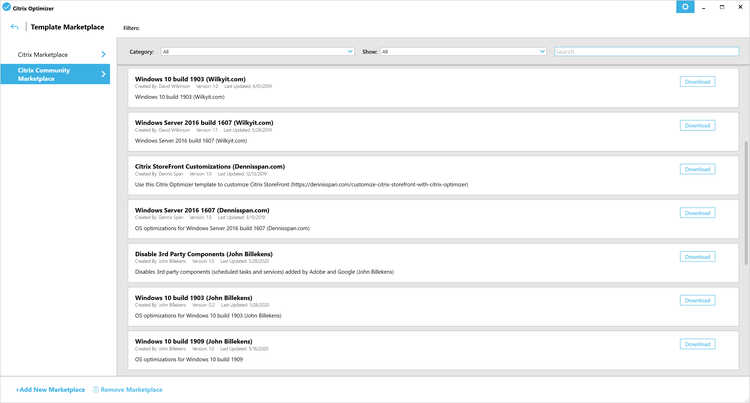The height and width of the screenshot is (403, 750).
Task: Expand chevron beside Citrix Community Marketplace
Action: (x=103, y=74)
